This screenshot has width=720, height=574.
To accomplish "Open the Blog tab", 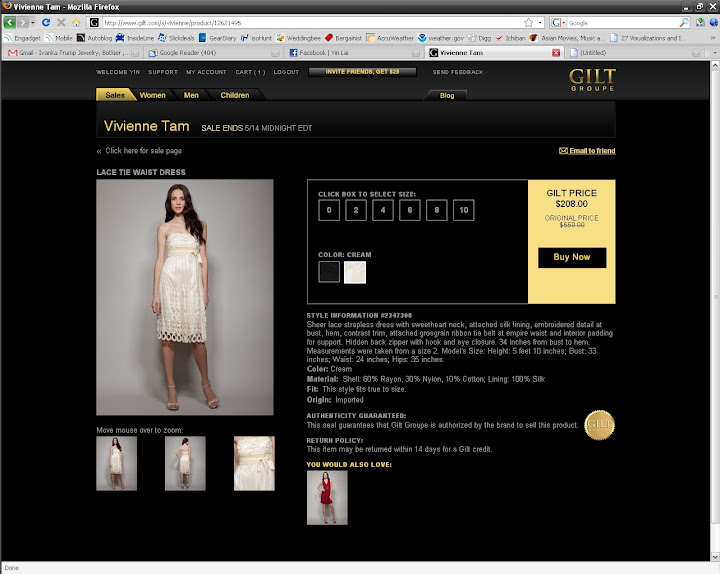I will pyautogui.click(x=447, y=95).
